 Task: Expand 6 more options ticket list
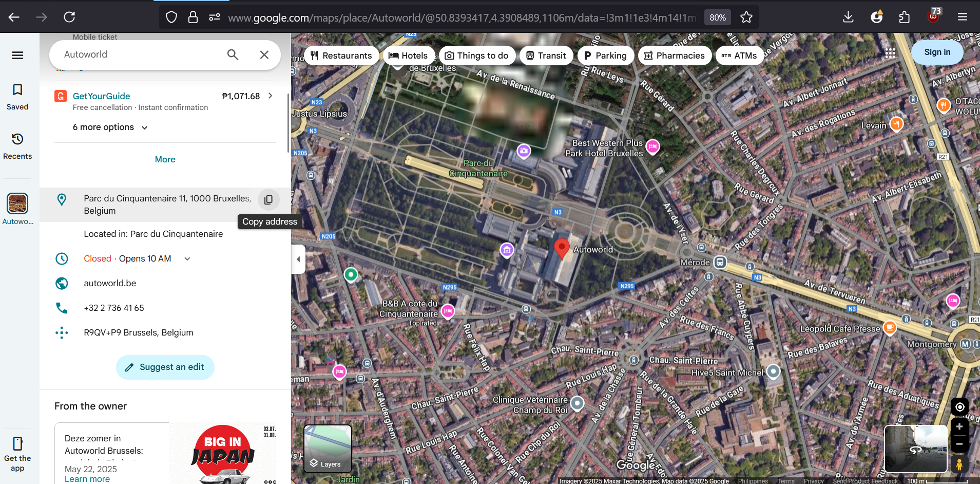click(x=110, y=127)
